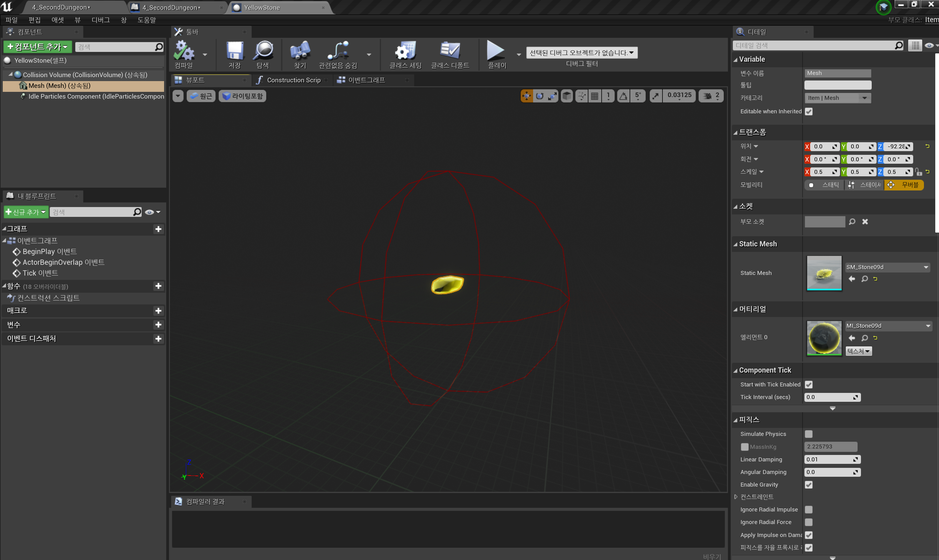
Task: Toggle the grid snapping icon in viewport
Action: pyautogui.click(x=595, y=96)
